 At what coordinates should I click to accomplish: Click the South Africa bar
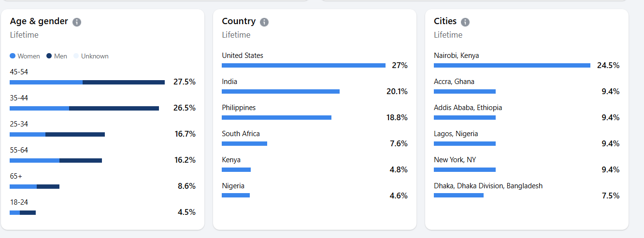(244, 143)
